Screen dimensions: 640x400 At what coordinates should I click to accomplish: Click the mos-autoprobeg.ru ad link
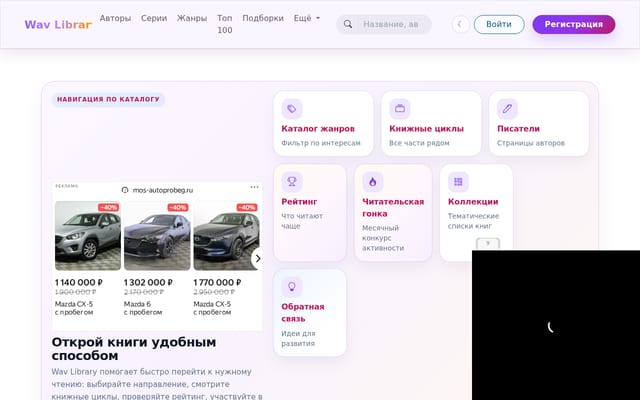(162, 190)
